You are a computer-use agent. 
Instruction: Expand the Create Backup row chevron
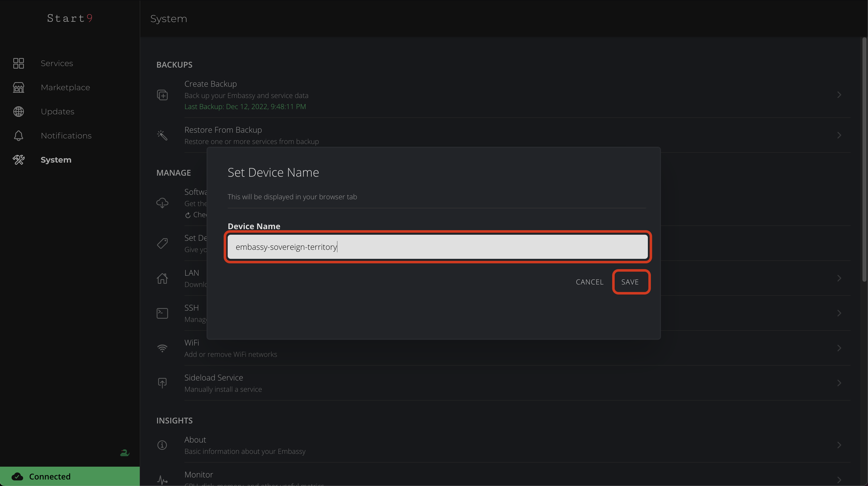click(839, 95)
